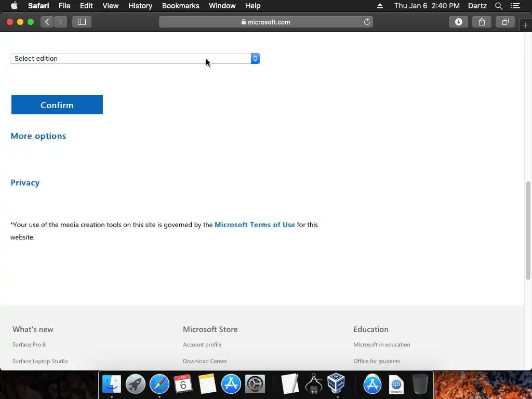Open the File menu
This screenshot has height=399, width=532.
(x=64, y=6)
